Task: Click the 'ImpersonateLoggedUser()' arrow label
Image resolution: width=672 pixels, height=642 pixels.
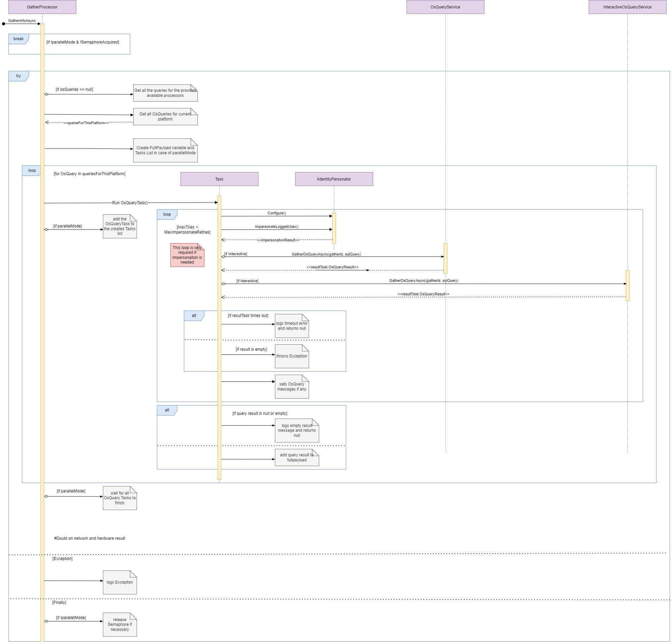Action: (277, 226)
